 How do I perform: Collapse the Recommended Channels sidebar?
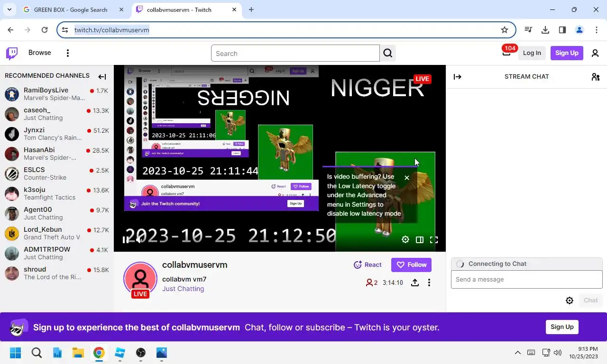click(x=102, y=76)
